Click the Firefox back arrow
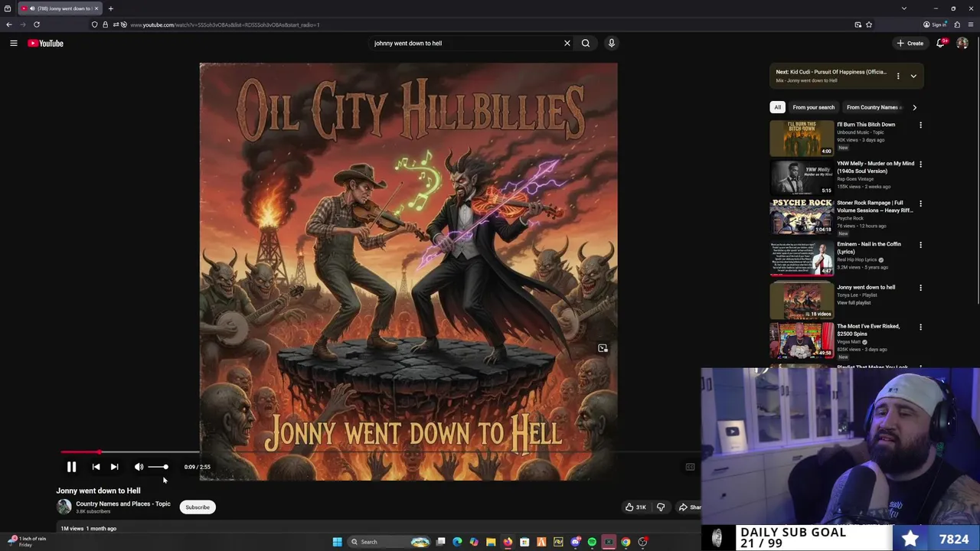This screenshot has height=551, width=980. (x=9, y=24)
